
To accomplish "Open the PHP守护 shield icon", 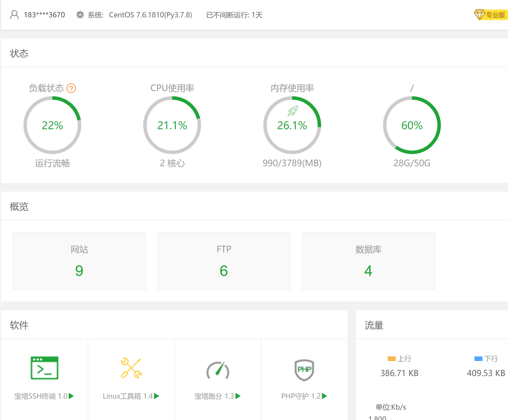I will coord(304,370).
